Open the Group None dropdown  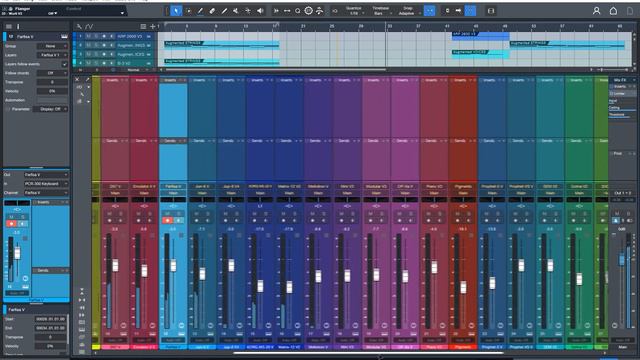click(x=52, y=46)
